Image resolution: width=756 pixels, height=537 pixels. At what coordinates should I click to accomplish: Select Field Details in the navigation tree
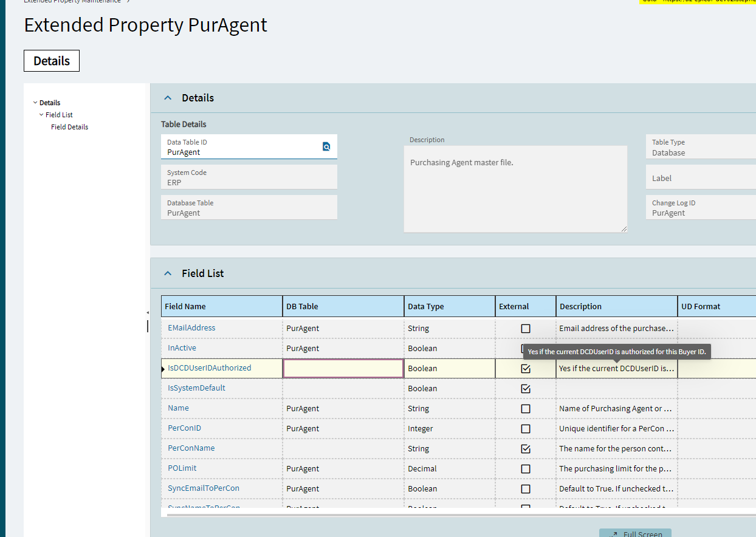pos(69,127)
